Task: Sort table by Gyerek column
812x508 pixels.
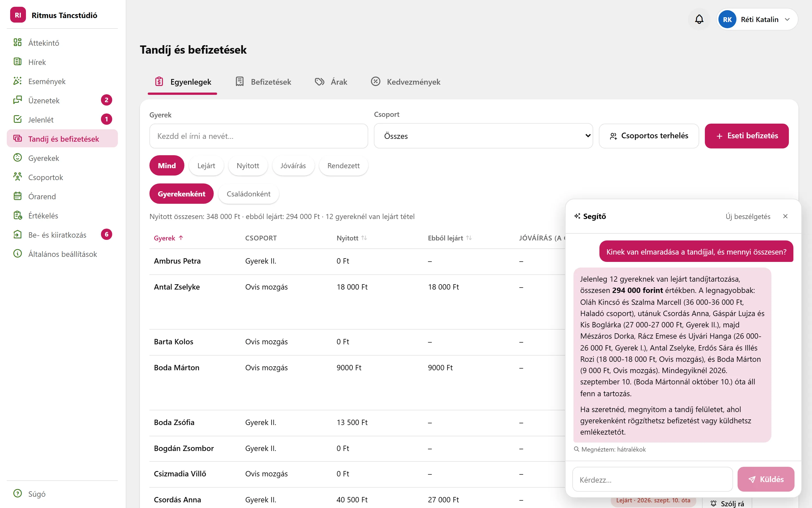Action: click(168, 238)
